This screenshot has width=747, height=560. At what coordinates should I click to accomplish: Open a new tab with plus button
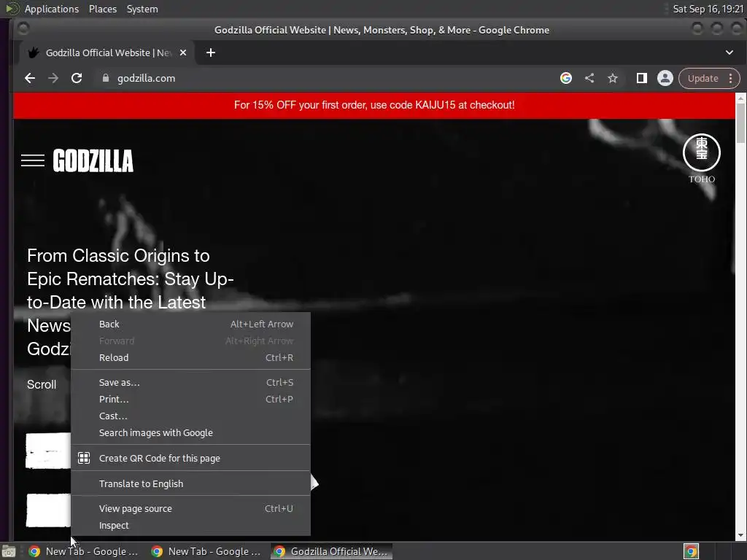(x=211, y=52)
